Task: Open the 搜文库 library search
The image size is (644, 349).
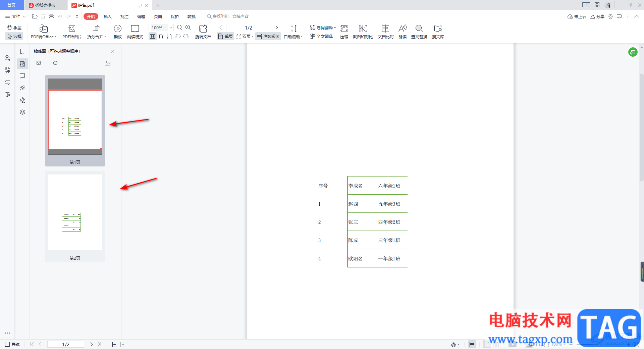Action: click(438, 32)
